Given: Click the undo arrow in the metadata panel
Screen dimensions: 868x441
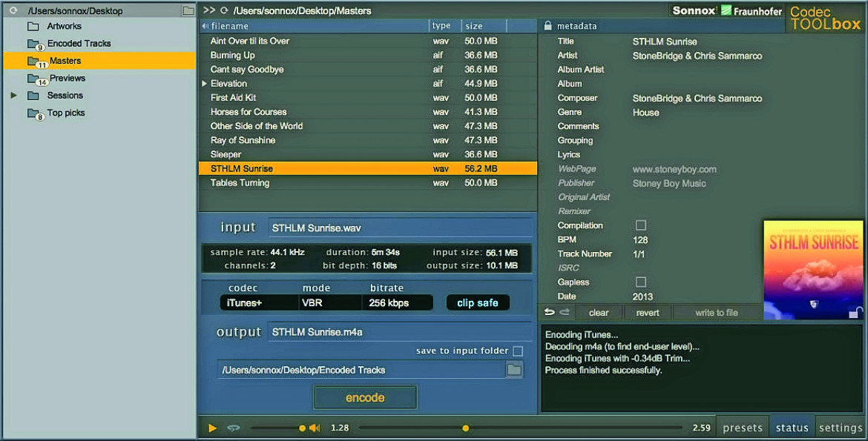Looking at the screenshot, I should tap(549, 312).
